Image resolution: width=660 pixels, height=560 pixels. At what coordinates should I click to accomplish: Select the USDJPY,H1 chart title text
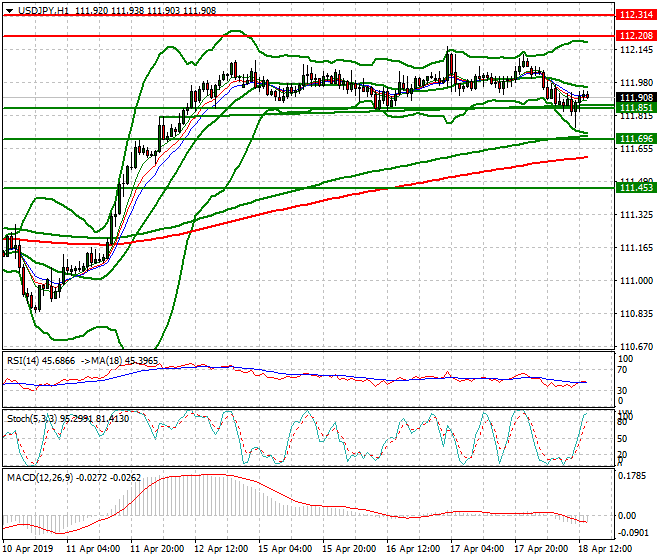pos(44,11)
